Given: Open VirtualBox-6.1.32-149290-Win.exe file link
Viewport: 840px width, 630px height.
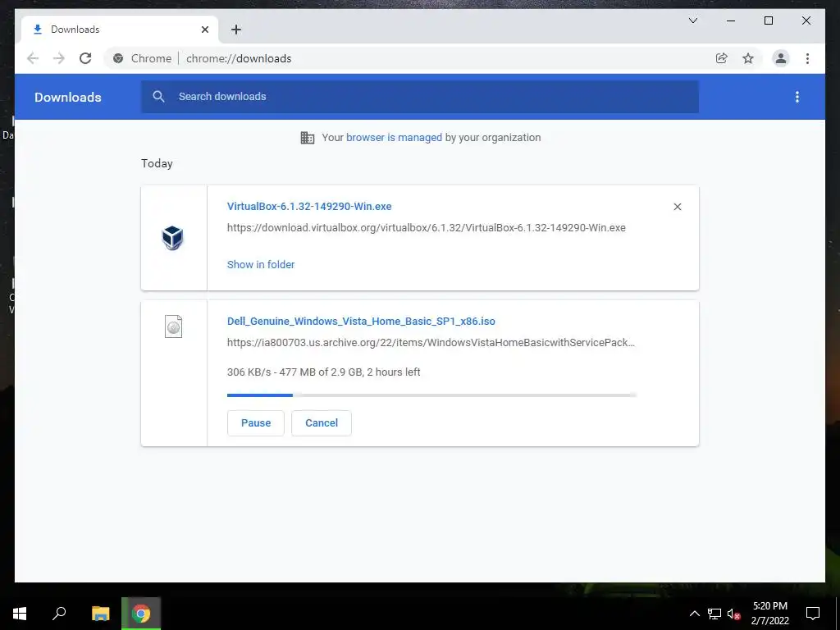Looking at the screenshot, I should tap(309, 206).
